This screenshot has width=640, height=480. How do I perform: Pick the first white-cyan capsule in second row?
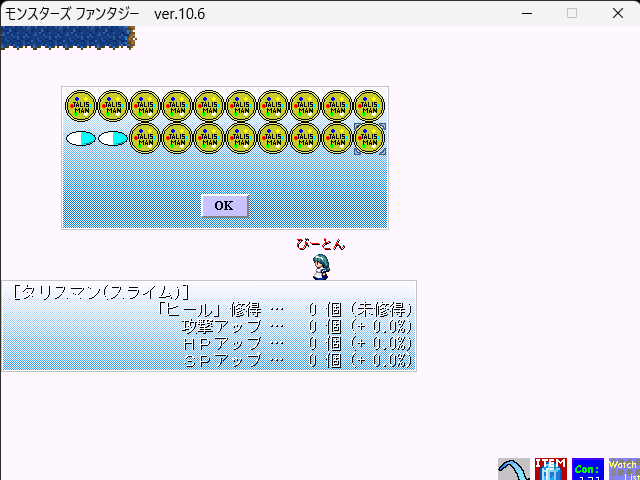point(81,138)
